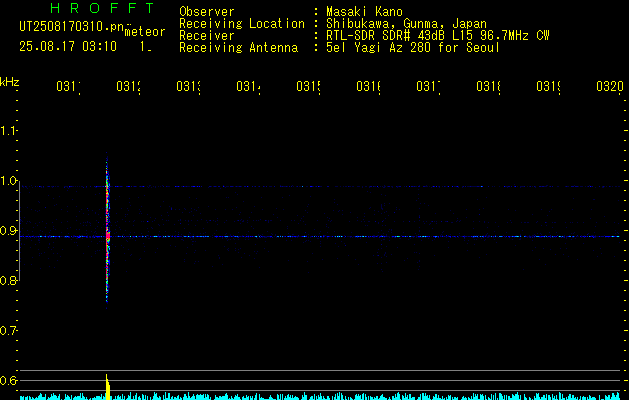Click the 1.0 frequency axis label
This screenshot has height=400, width=629.
point(8,181)
